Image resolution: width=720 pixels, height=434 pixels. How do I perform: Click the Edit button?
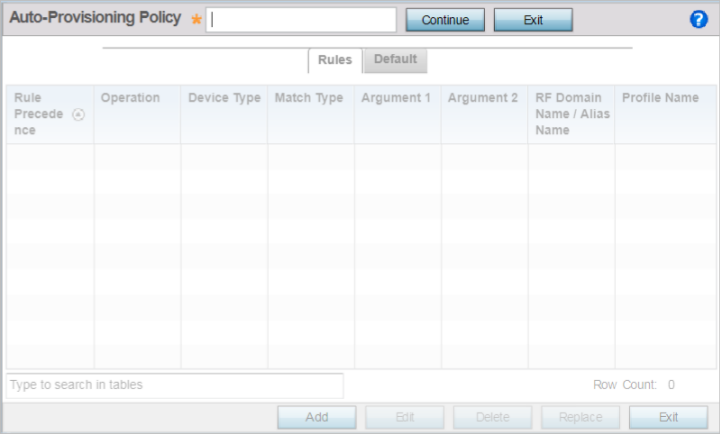[x=405, y=417]
